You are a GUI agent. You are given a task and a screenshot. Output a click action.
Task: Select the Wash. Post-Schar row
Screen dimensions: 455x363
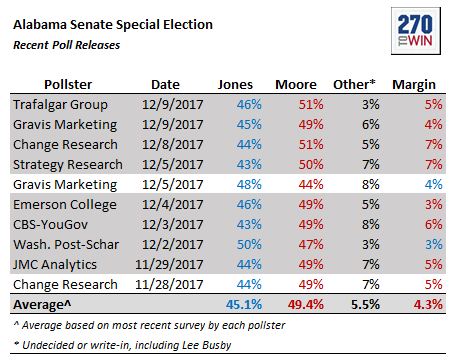[228, 245]
